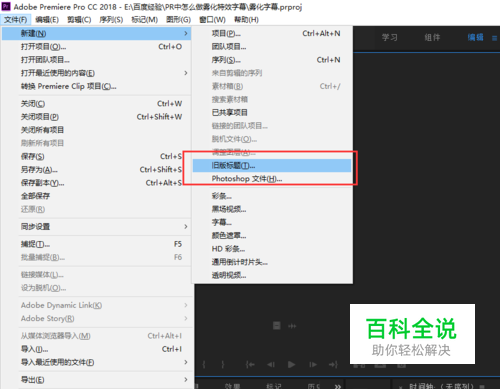
Task: Select 通用倒计时片头... in the New submenu
Action: (272, 262)
